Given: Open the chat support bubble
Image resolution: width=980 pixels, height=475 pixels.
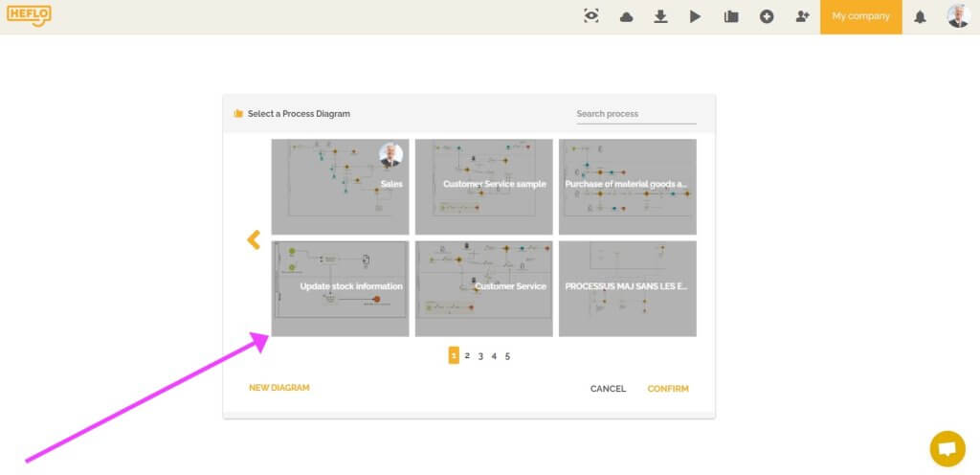Looking at the screenshot, I should tap(947, 448).
